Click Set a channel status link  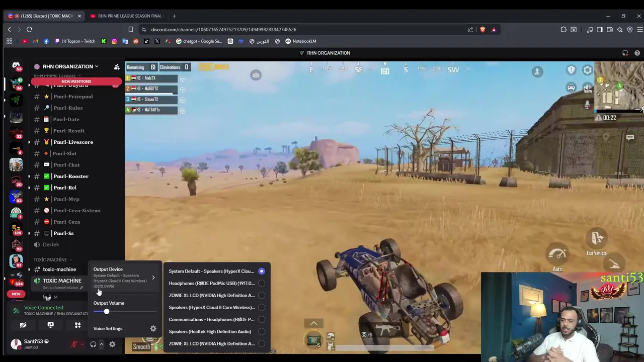tap(62, 288)
